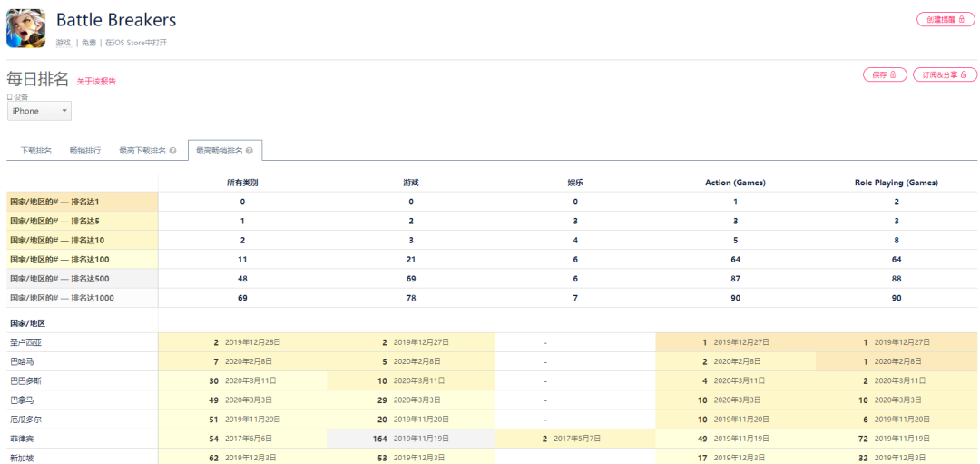Image resolution: width=980 pixels, height=464 pixels.
Task: Click the Battle Breakers app icon
Action: pos(26,28)
